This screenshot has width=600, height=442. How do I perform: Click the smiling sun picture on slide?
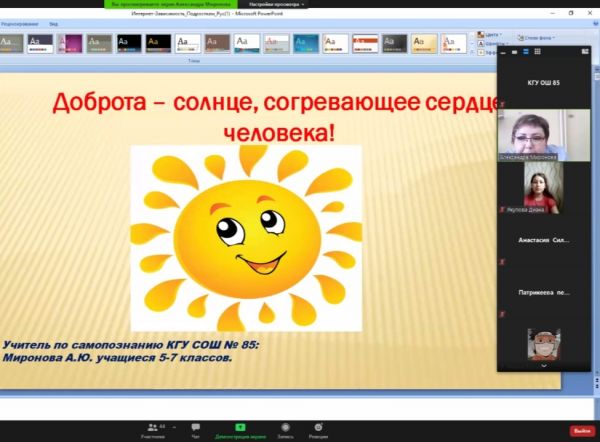coord(244,238)
